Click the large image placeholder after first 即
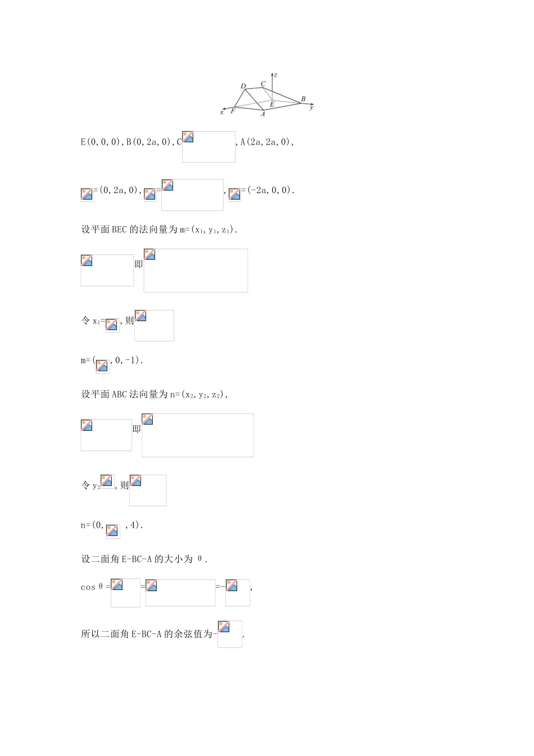Screen dimensions: 534x756 (196, 271)
